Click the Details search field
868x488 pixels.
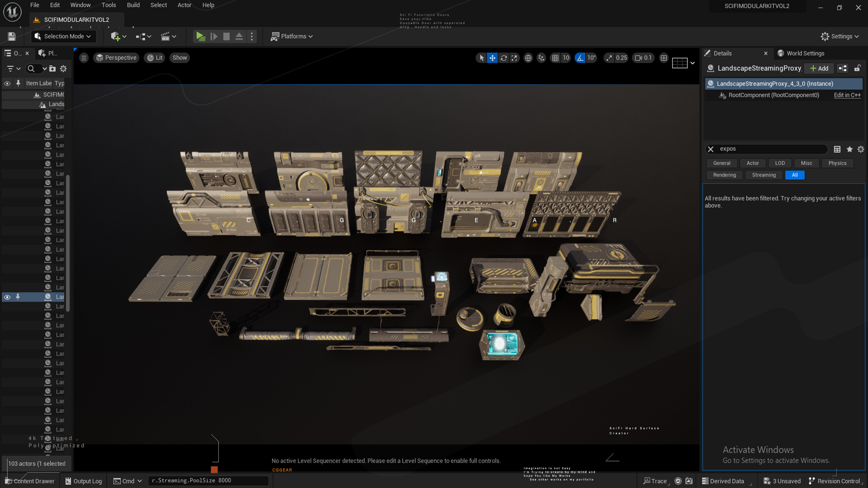click(x=772, y=149)
